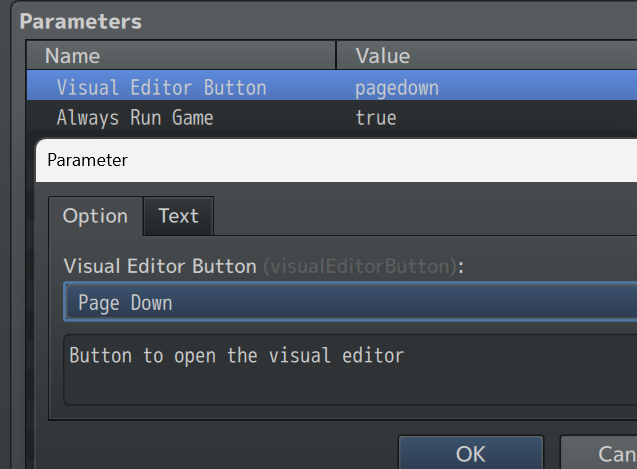Click the Parameters section heading
This screenshot has height=469, width=637.
pos(81,21)
